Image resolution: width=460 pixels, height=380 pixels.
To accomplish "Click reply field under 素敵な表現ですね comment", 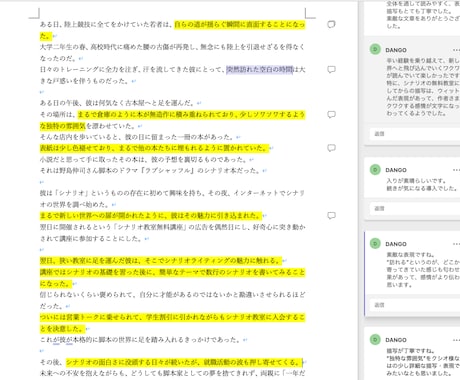I will coord(415,305).
